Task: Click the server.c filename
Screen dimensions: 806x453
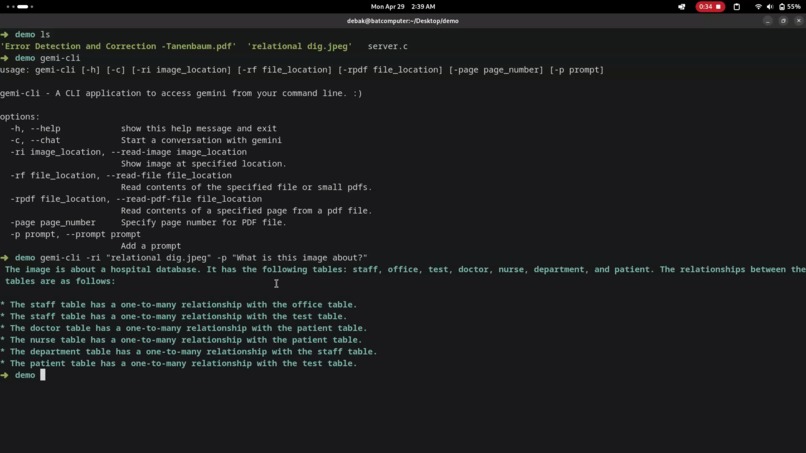Action: coord(388,46)
